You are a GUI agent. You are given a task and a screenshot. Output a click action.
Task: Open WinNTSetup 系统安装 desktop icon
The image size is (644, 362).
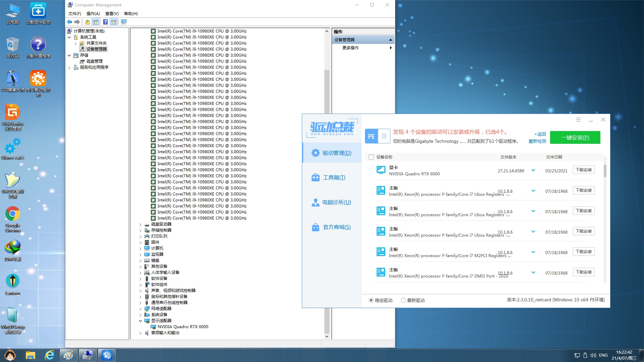pyautogui.click(x=13, y=320)
